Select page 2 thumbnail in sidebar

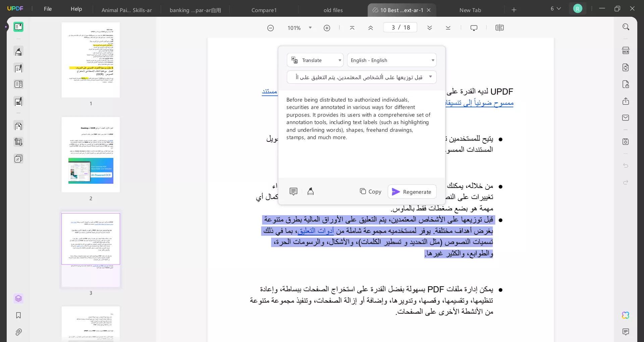91,155
